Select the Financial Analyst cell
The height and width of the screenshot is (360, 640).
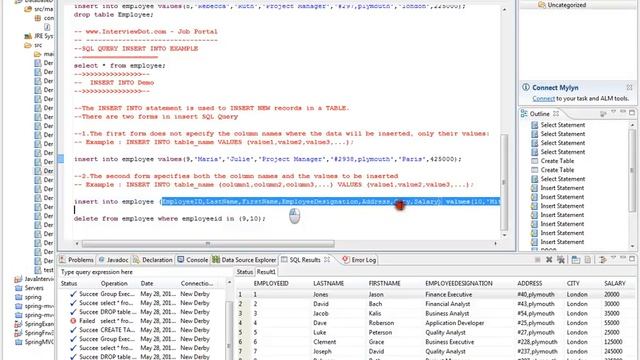[x=448, y=304]
